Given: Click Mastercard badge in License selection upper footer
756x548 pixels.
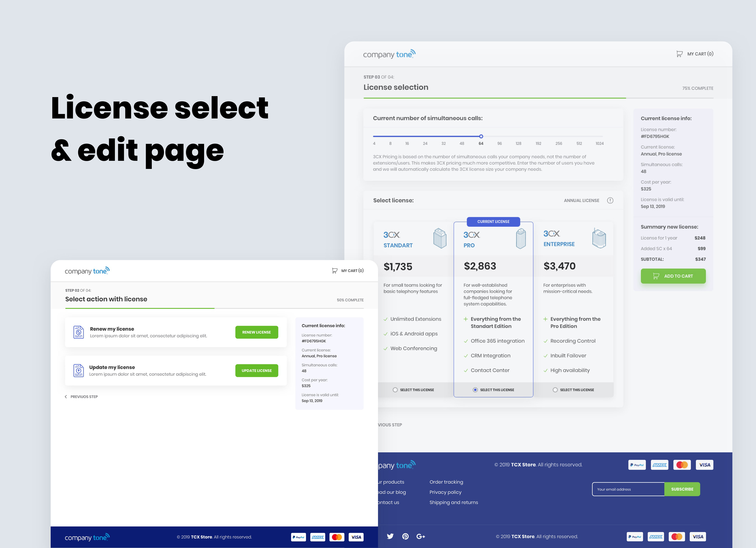Looking at the screenshot, I should (682, 465).
